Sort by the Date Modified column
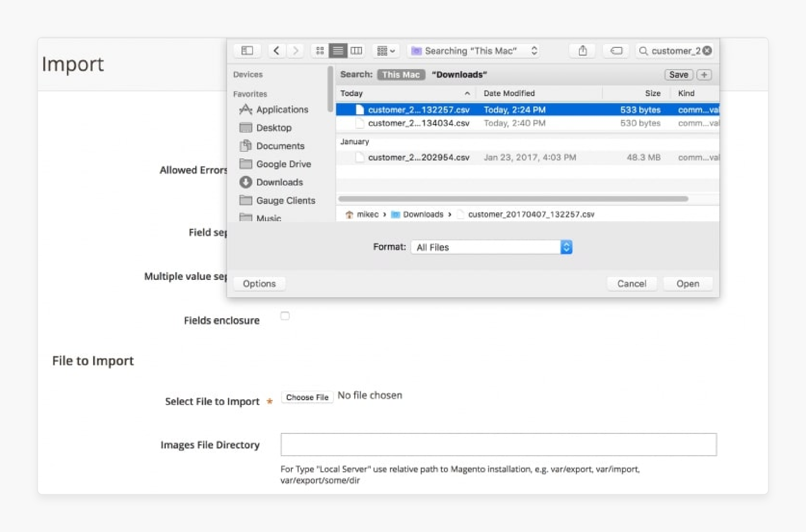 point(539,93)
